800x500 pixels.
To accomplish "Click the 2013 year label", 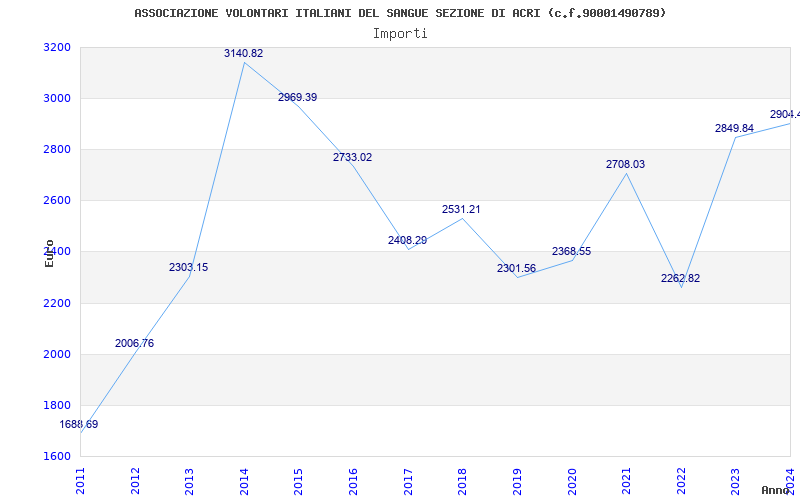I will coord(190,481).
